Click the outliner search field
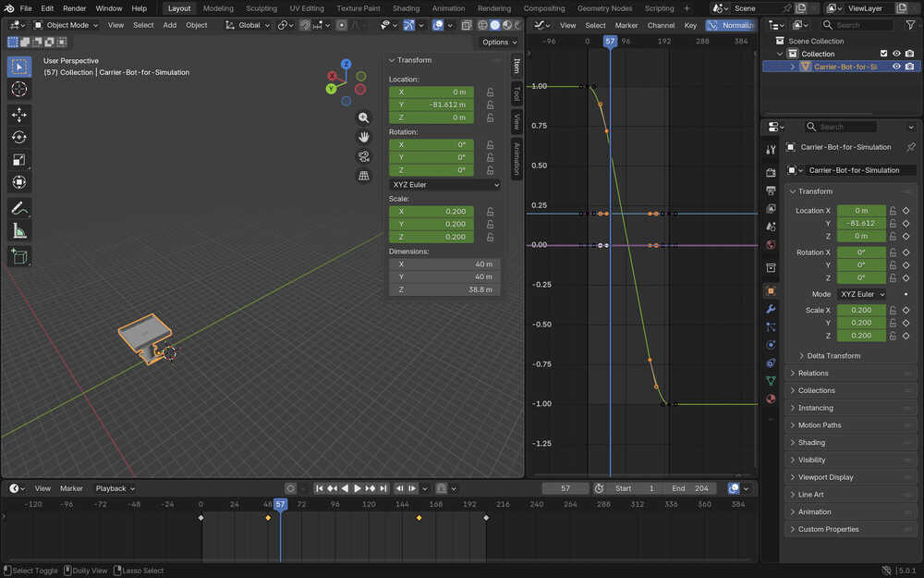Image resolution: width=924 pixels, height=578 pixels. [x=857, y=25]
